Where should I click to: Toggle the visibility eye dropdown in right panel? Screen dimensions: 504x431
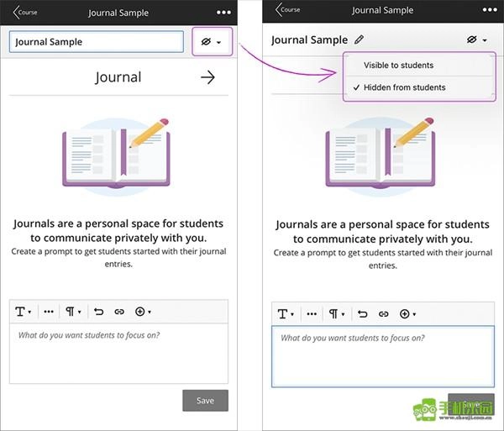(x=476, y=40)
